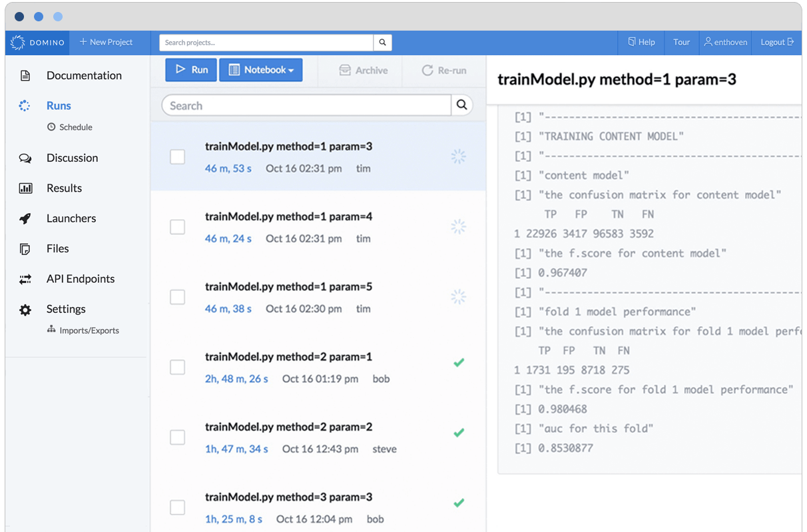The image size is (807, 532).
Task: Click the Documentation page icon
Action: 25,75
